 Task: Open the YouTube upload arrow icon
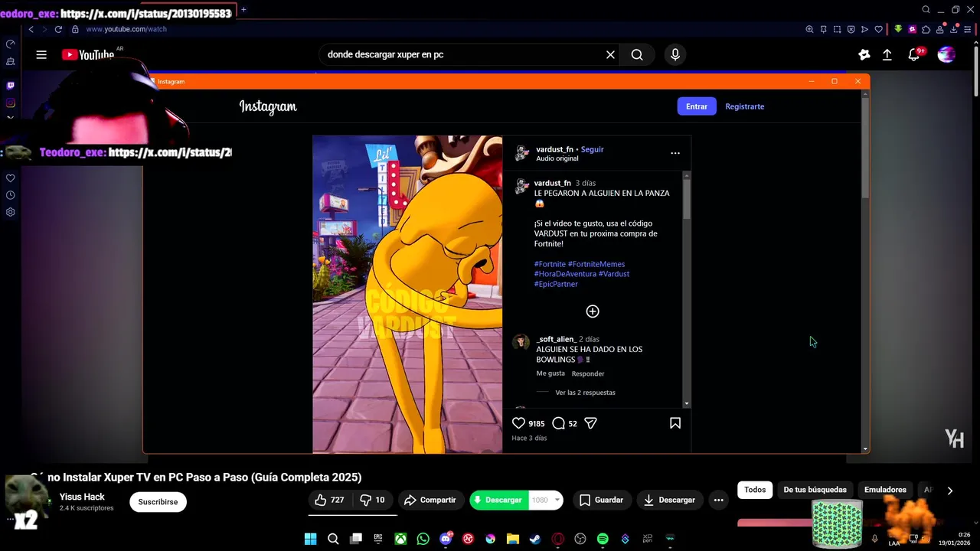pos(887,54)
